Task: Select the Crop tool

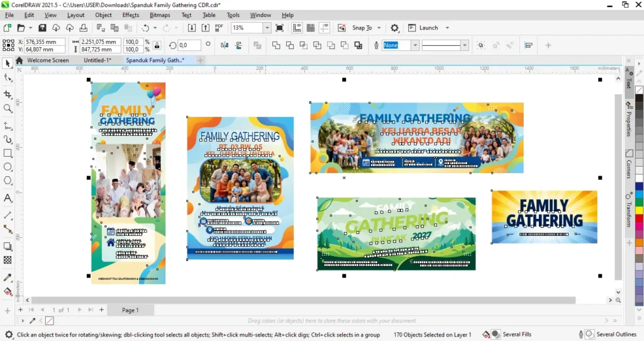Action: coord(8,94)
